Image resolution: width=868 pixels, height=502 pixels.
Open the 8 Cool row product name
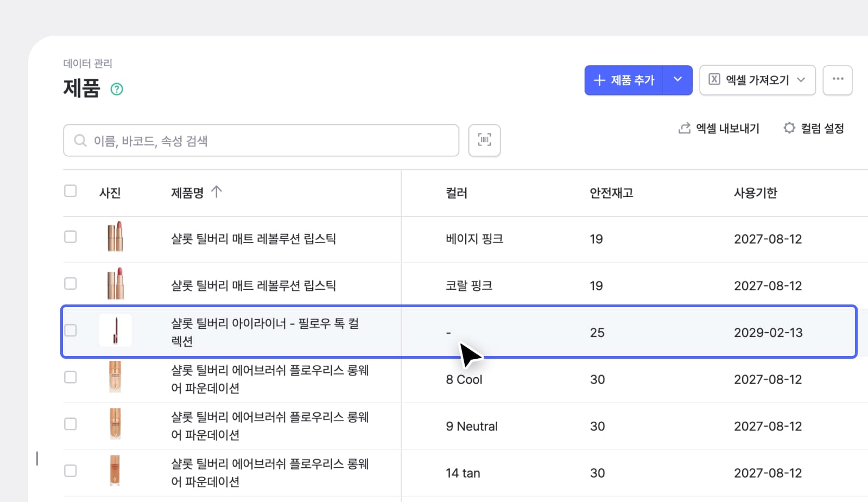click(x=270, y=379)
